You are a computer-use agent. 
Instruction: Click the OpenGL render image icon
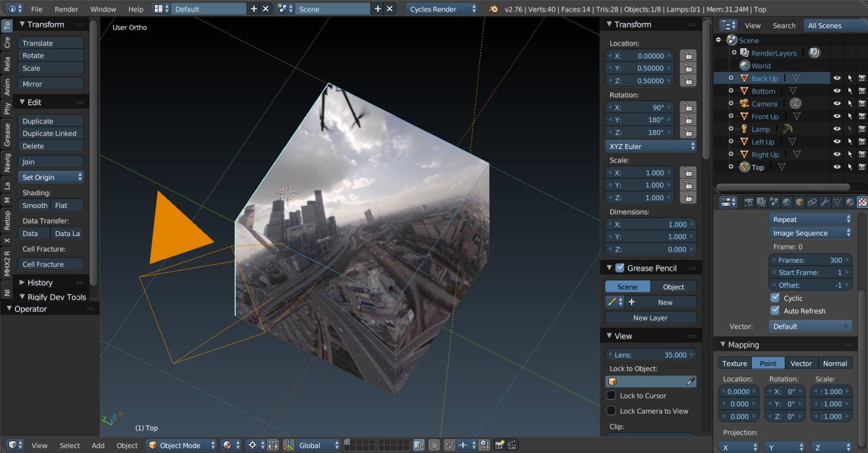click(x=499, y=445)
